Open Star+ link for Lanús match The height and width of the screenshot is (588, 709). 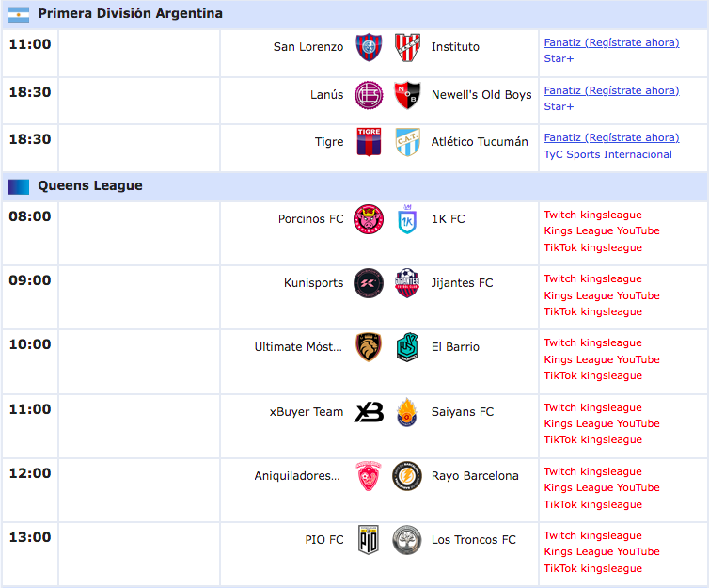[559, 106]
